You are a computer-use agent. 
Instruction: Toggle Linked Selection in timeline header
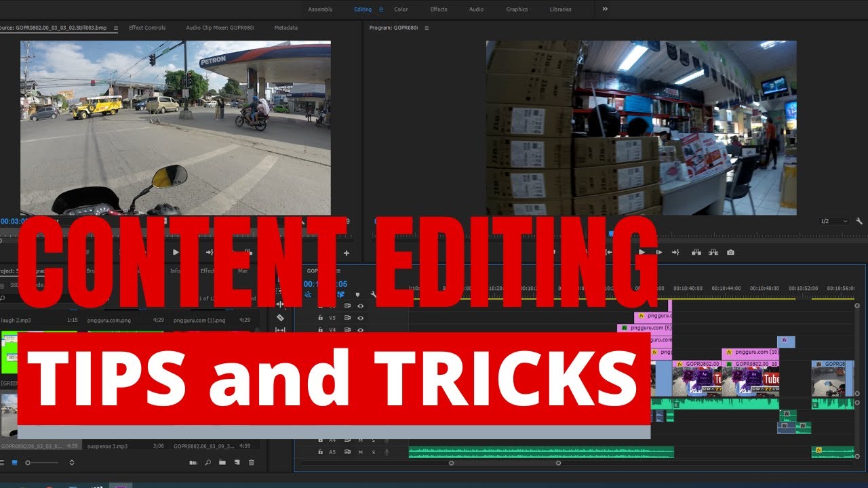point(342,295)
